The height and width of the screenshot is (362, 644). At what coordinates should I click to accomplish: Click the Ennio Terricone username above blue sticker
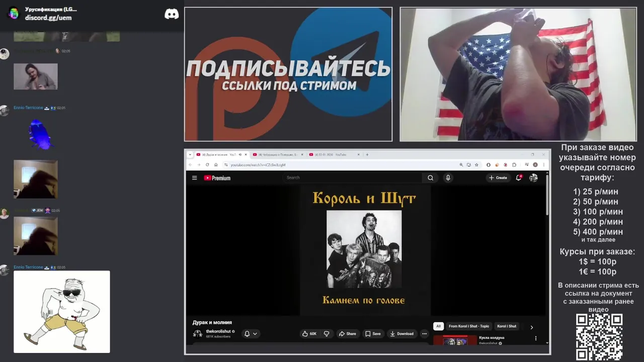[28, 108]
